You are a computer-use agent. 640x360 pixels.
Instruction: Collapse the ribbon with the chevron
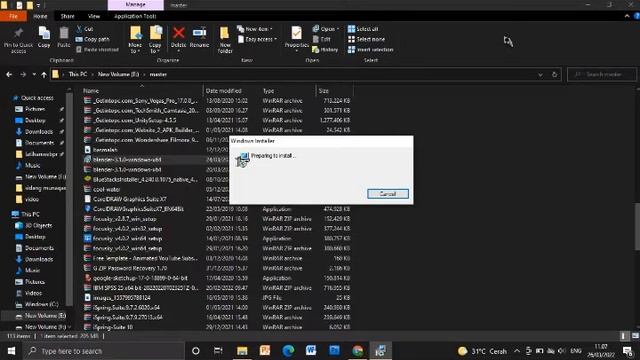(627, 16)
